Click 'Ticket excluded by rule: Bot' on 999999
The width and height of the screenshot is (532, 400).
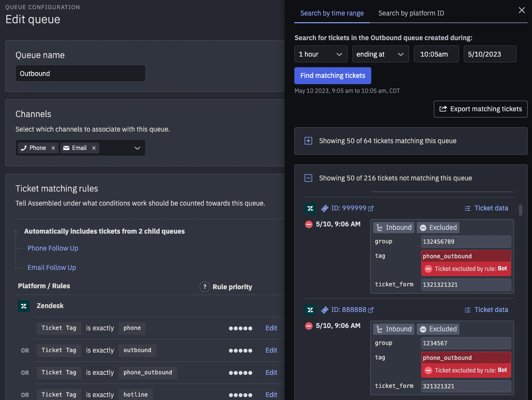466,269
